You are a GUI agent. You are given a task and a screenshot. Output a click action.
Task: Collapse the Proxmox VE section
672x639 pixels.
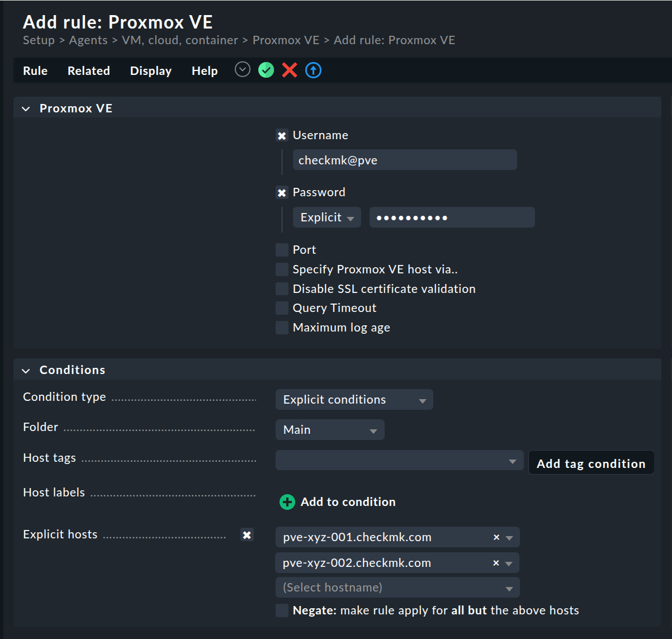click(26, 109)
